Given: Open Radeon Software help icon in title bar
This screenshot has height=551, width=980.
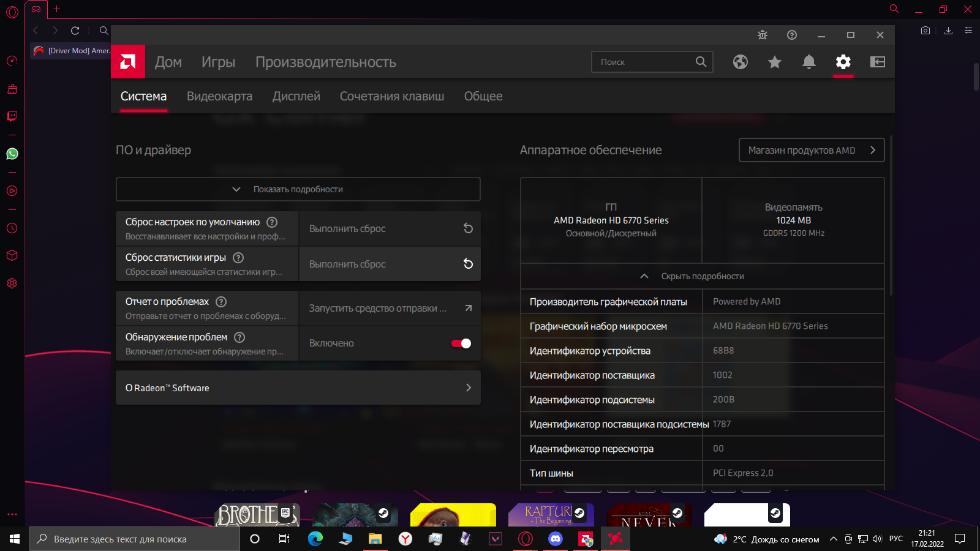Looking at the screenshot, I should pyautogui.click(x=792, y=35).
